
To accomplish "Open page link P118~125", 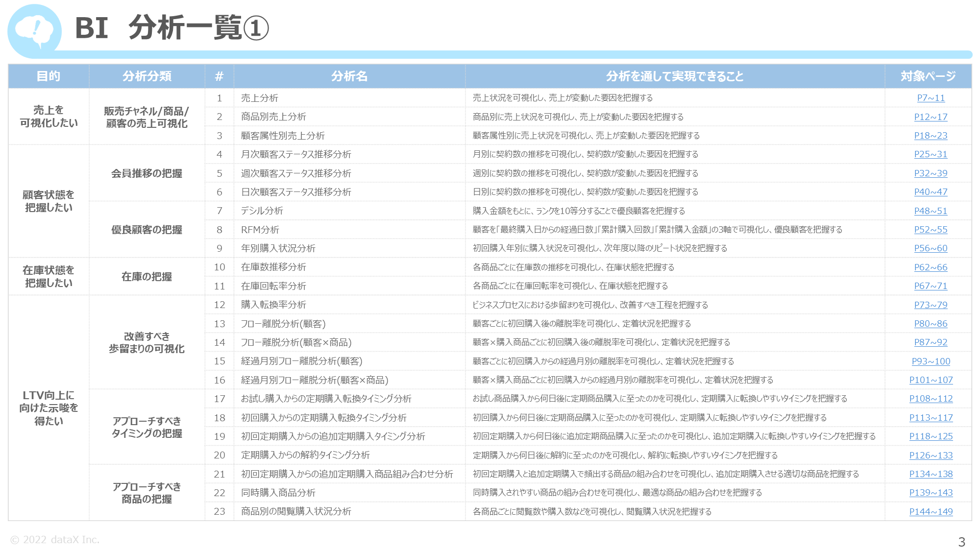I will [931, 436].
